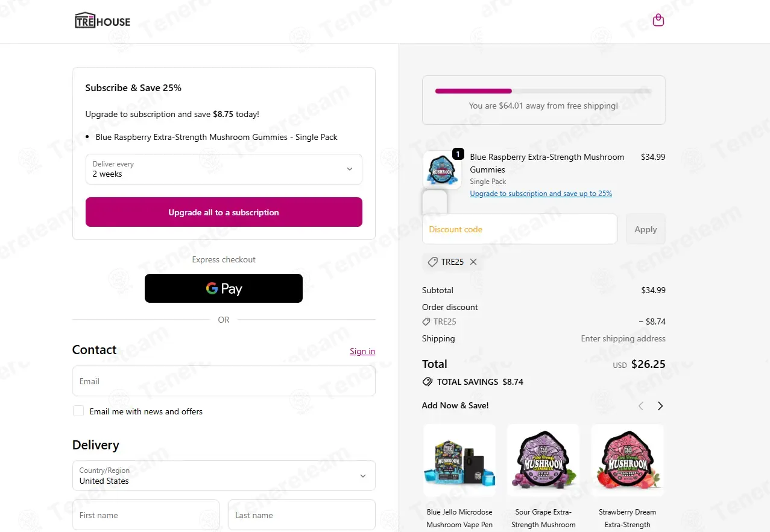Focus the Email input field
The width and height of the screenshot is (770, 532).
pyautogui.click(x=224, y=381)
